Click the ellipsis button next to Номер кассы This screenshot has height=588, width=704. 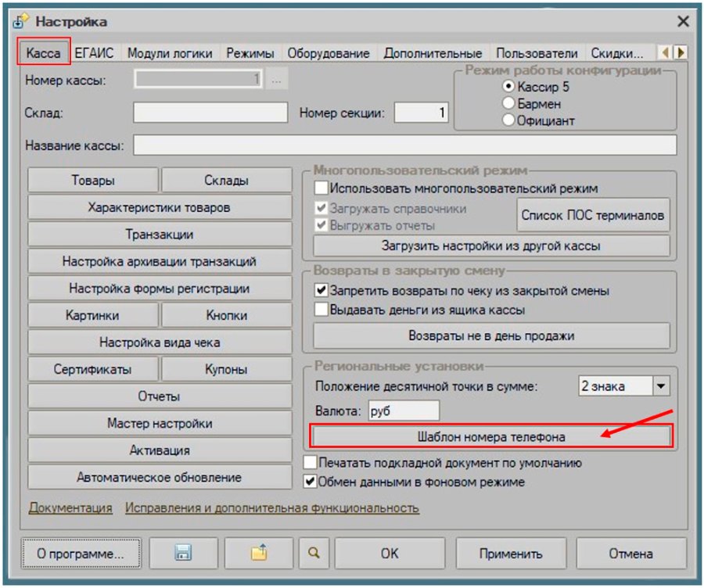pyautogui.click(x=277, y=80)
